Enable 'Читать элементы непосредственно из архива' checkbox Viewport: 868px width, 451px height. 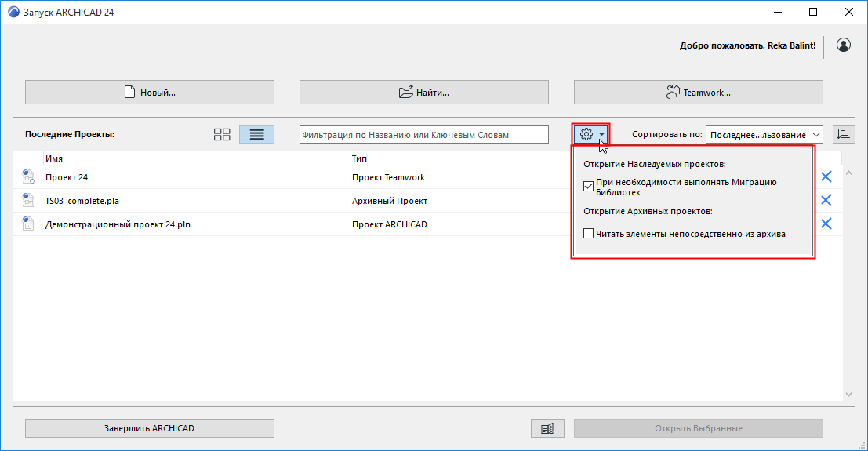(x=588, y=234)
